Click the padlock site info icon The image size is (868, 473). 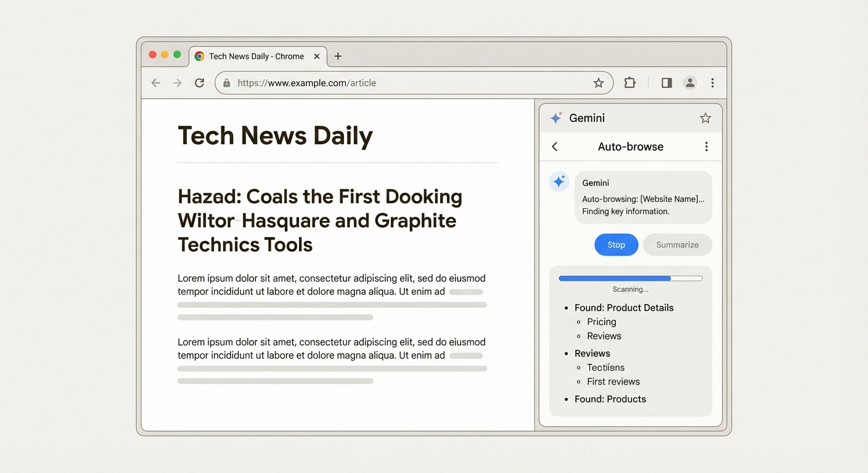click(227, 83)
